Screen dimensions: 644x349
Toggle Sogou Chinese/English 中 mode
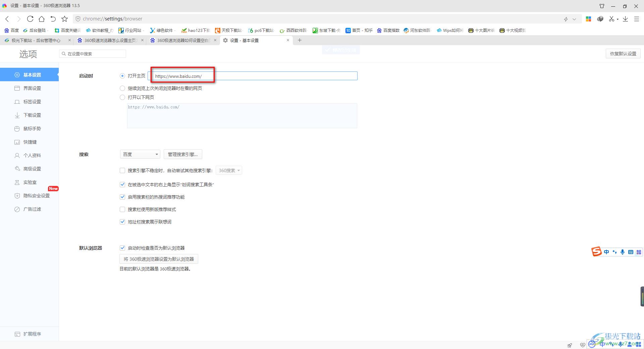[x=606, y=252]
